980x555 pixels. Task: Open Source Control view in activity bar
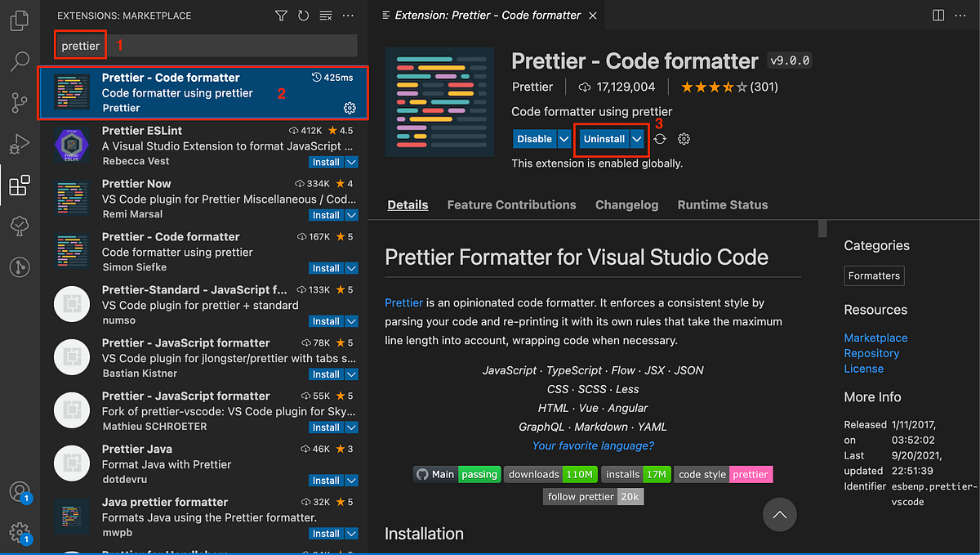pyautogui.click(x=19, y=103)
